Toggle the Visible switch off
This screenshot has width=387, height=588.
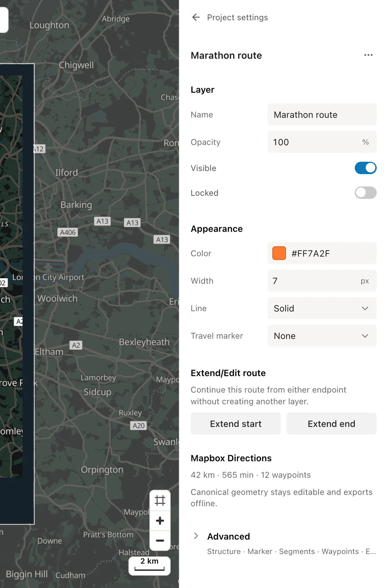coord(365,168)
